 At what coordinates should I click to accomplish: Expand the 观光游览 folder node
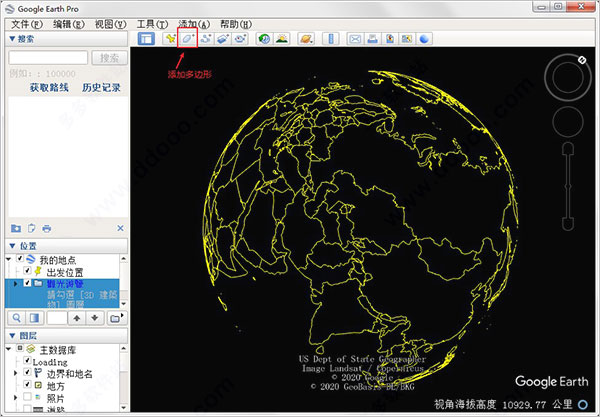pos(16,283)
